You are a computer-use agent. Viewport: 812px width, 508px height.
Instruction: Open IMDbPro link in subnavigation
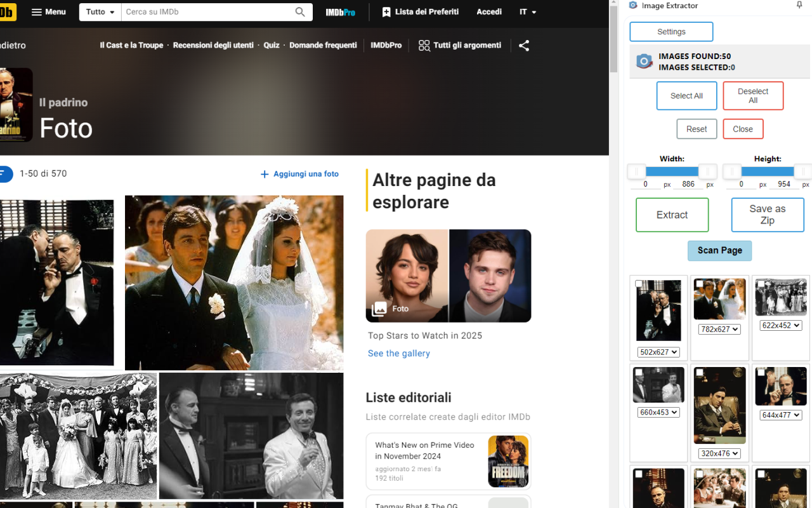tap(386, 45)
